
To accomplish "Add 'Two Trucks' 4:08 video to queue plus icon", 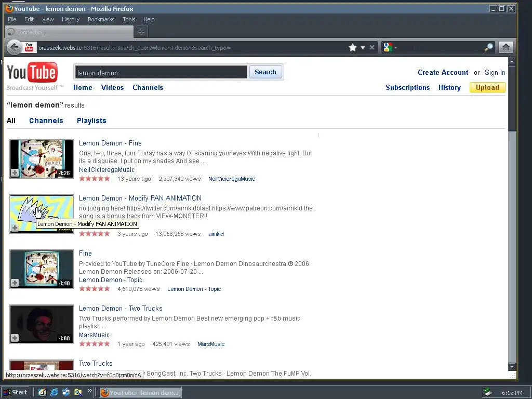I will tap(15, 338).
